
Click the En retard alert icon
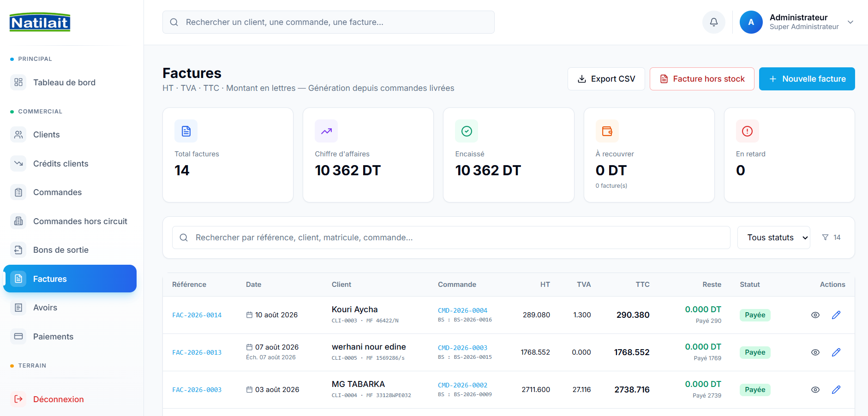(747, 131)
